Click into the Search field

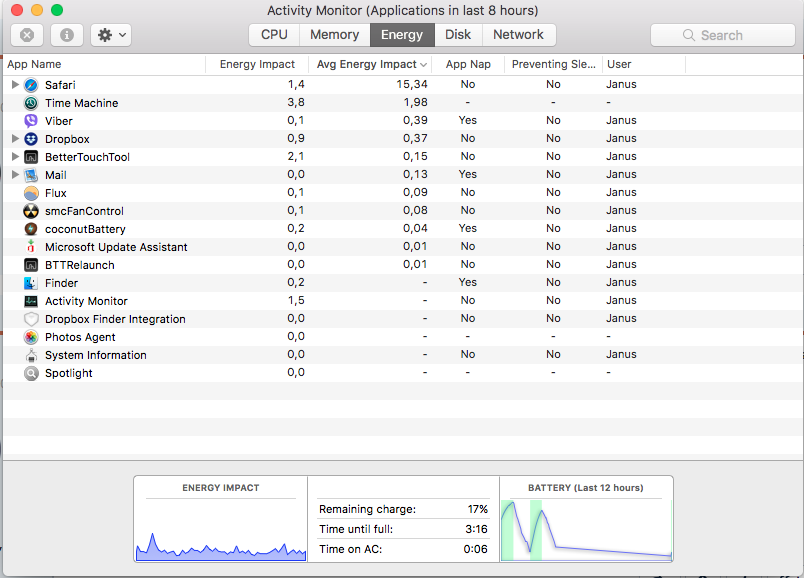[722, 35]
